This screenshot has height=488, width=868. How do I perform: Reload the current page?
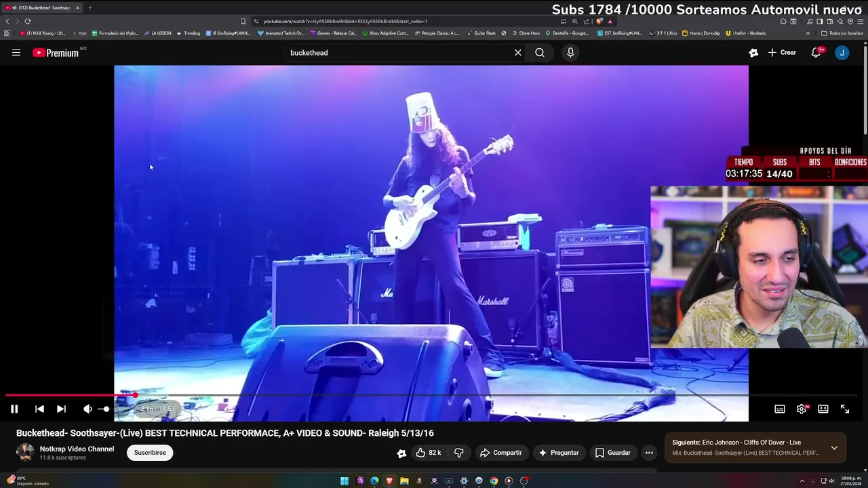28,21
